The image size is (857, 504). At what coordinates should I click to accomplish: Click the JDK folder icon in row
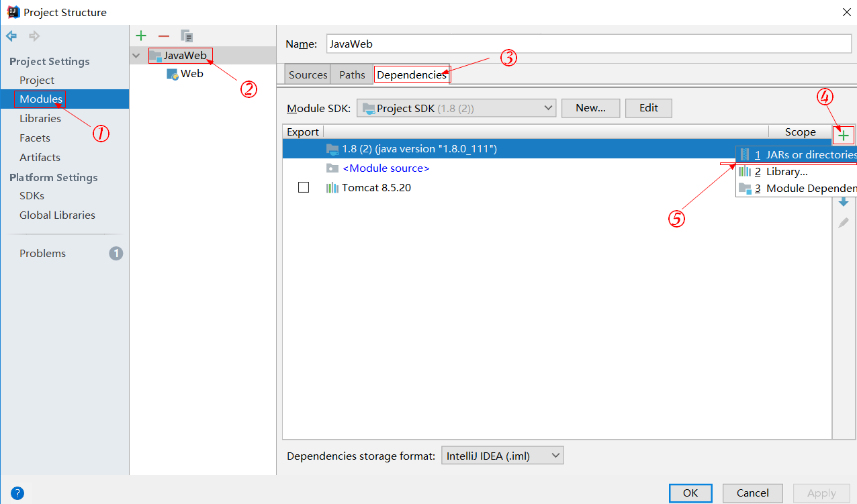coord(332,149)
